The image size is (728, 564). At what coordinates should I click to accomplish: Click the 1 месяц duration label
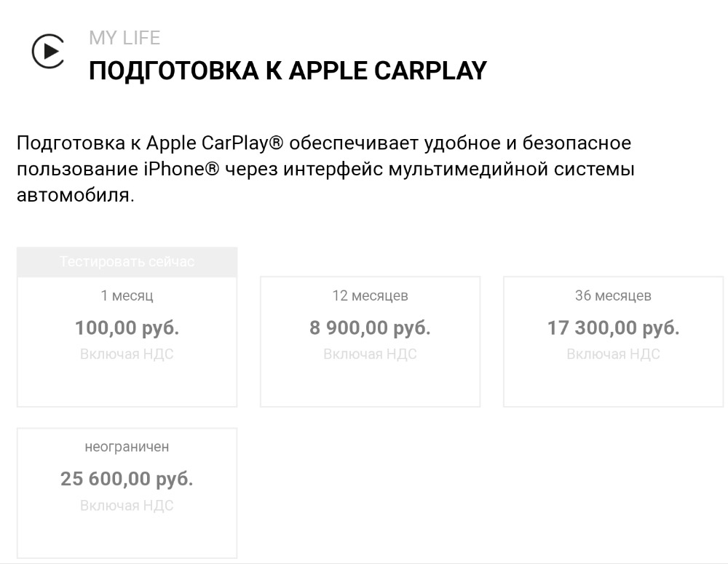127,295
